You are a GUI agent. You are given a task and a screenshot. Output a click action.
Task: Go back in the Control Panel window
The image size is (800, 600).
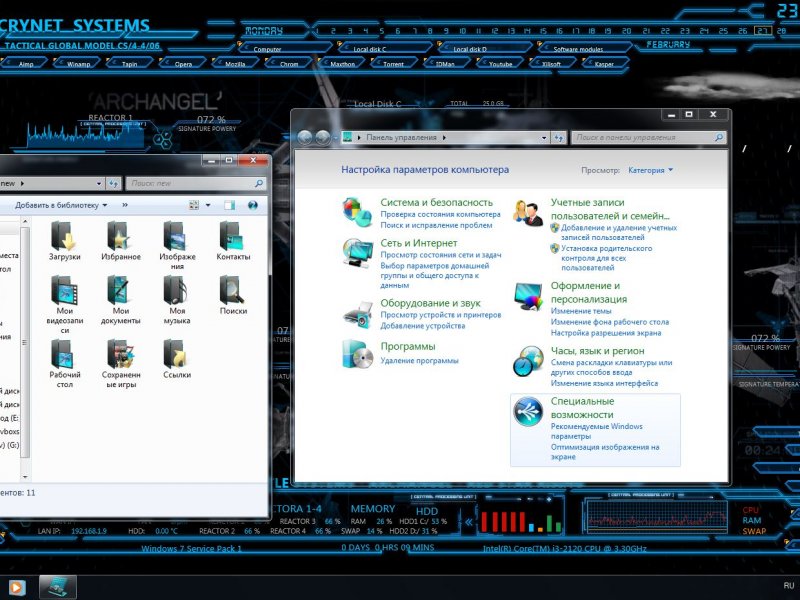[305, 137]
